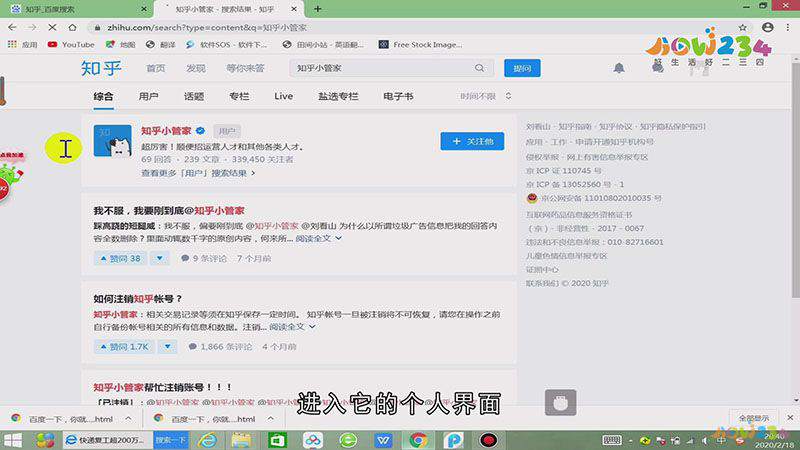Select the 电子书 tab
The width and height of the screenshot is (800, 450).
tap(398, 96)
